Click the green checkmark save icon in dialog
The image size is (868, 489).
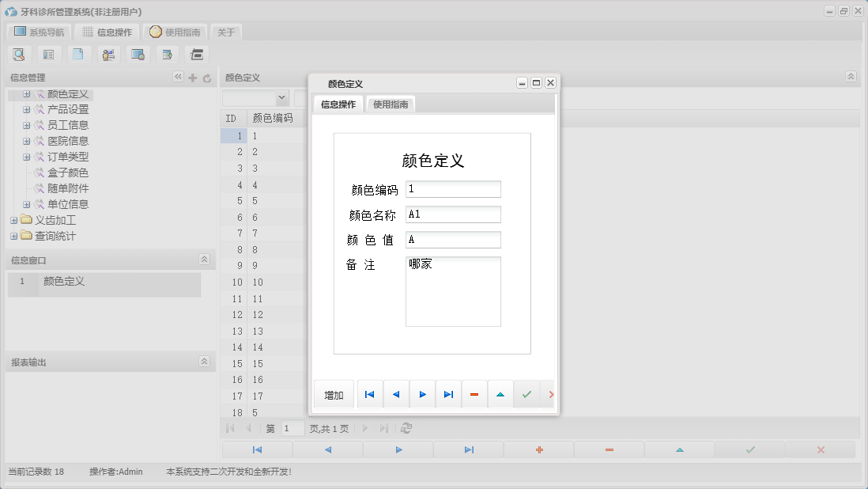526,394
